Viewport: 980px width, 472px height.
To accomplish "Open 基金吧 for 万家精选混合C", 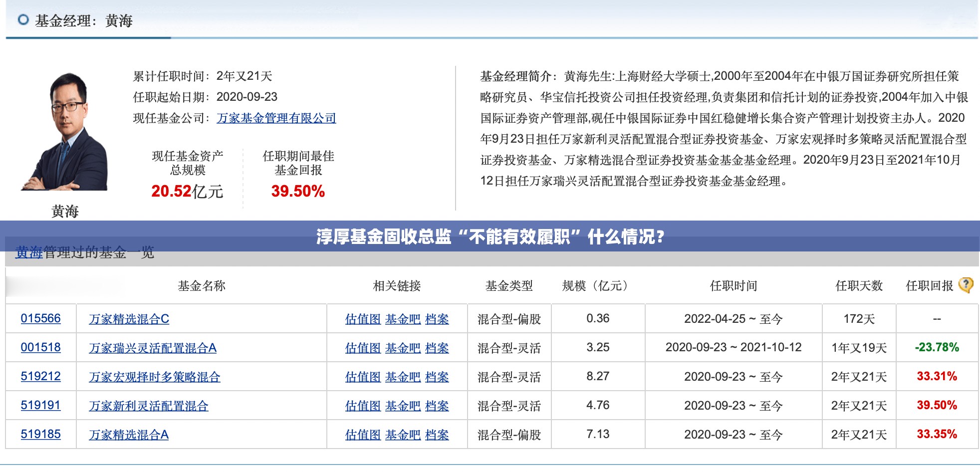I will [x=403, y=319].
